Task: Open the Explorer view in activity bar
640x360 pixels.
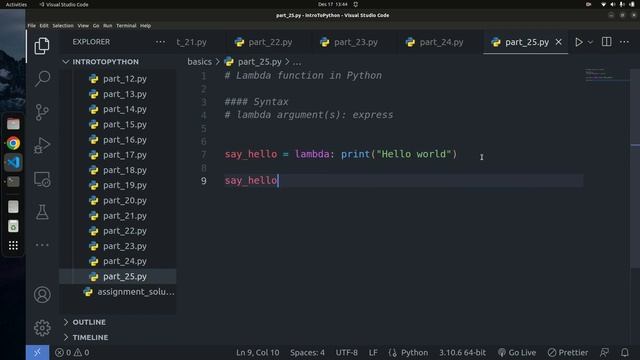Action: 42,46
